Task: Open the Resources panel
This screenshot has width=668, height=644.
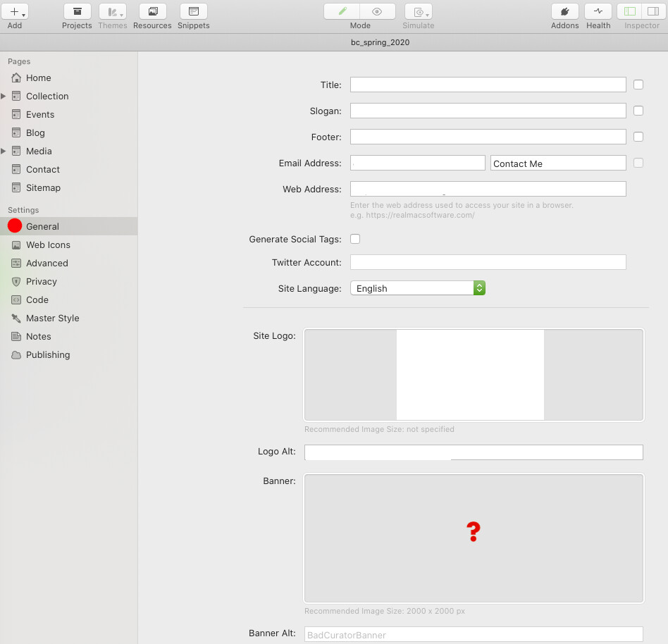Action: 152,11
